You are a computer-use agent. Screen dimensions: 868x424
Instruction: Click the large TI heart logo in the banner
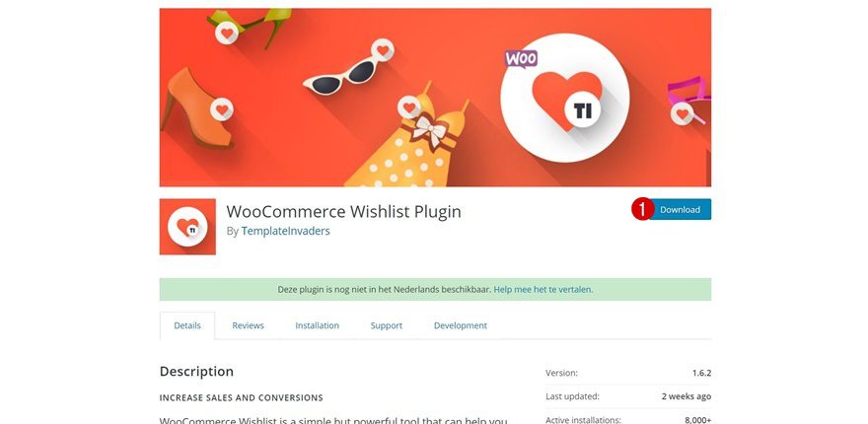[564, 98]
